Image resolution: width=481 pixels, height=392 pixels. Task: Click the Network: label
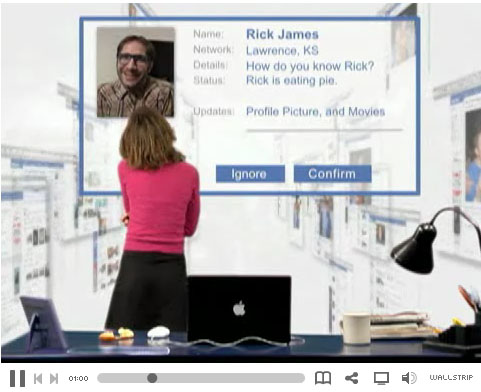tap(213, 49)
